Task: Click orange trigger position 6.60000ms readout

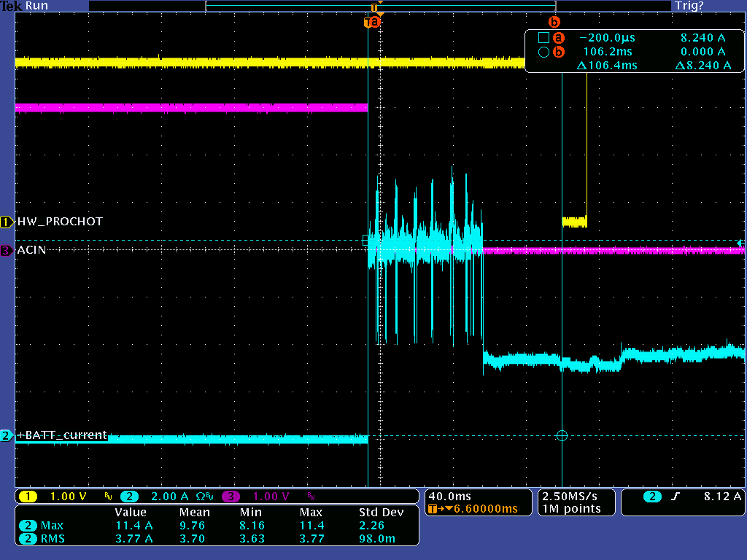Action: point(486,509)
